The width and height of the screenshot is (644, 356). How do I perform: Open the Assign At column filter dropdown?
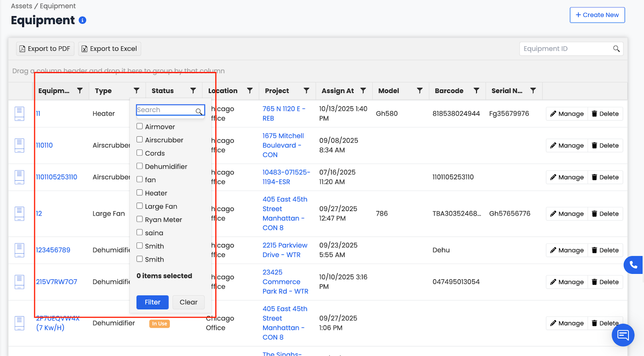pos(363,91)
